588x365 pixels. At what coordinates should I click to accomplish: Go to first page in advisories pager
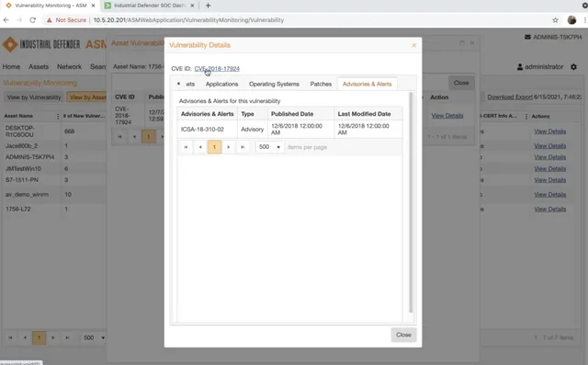pos(186,147)
